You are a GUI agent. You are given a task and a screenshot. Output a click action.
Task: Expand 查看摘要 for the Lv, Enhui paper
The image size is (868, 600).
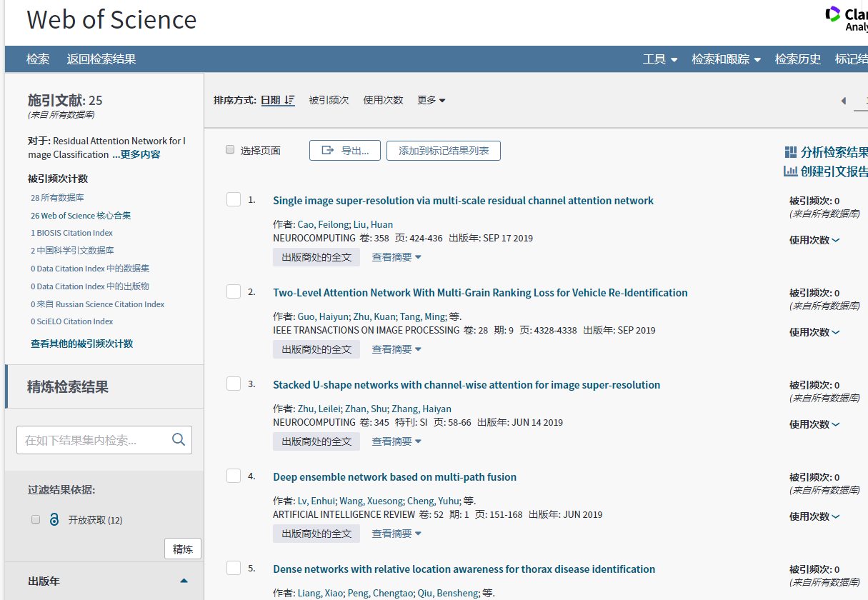[396, 534]
